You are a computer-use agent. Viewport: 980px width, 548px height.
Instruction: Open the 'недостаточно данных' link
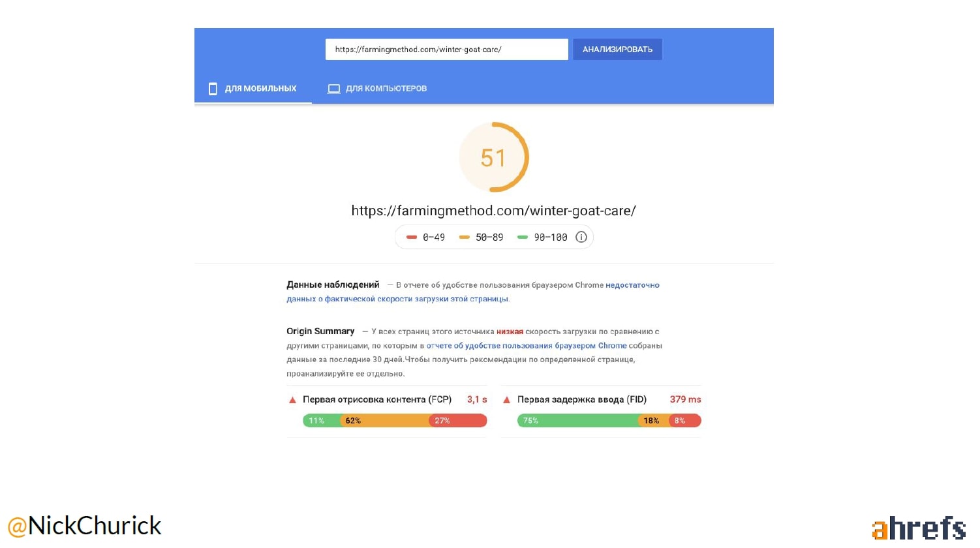632,285
